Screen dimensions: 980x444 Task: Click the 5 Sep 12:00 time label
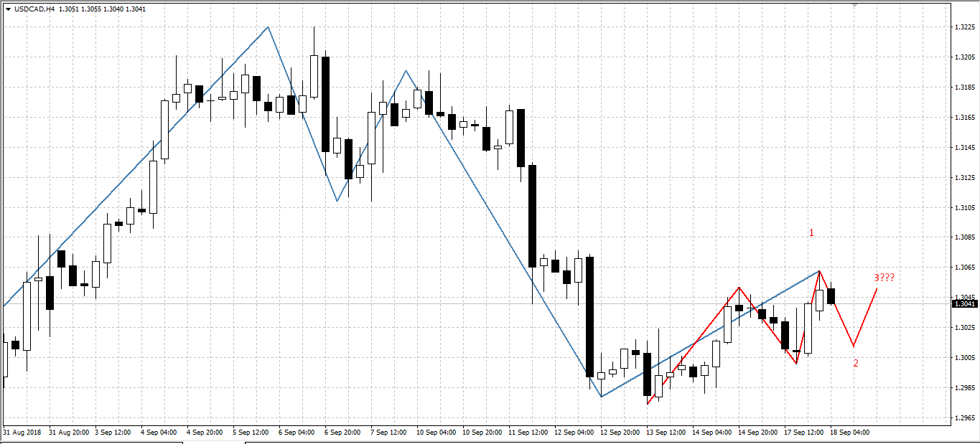[251, 433]
